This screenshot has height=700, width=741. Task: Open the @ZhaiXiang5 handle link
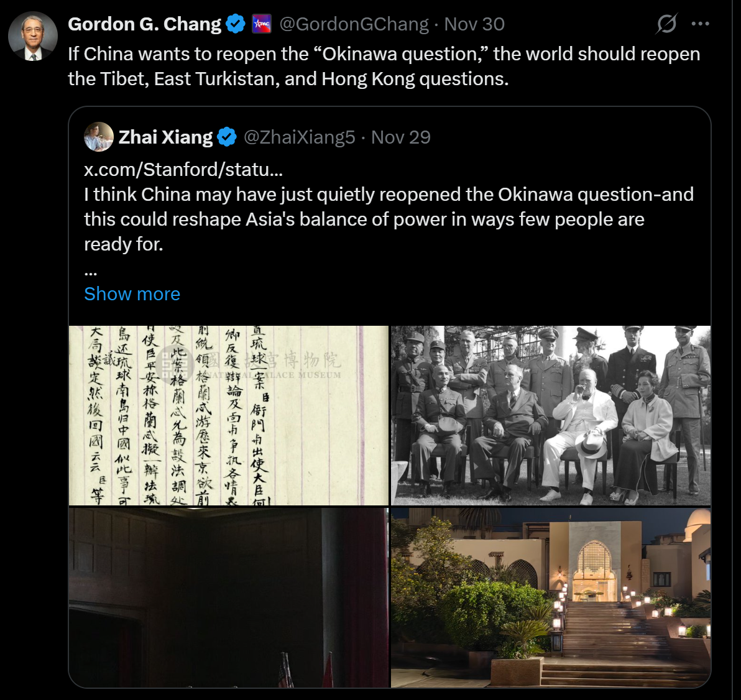[x=299, y=137]
